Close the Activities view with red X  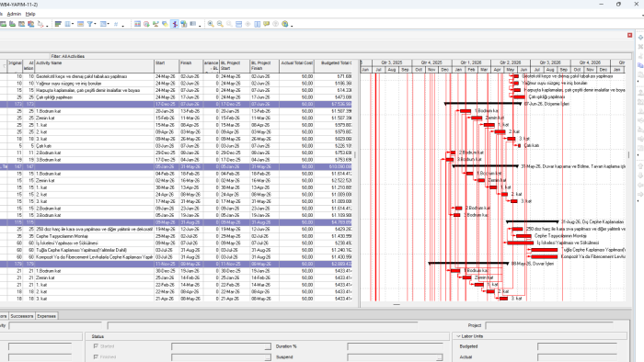629,35
